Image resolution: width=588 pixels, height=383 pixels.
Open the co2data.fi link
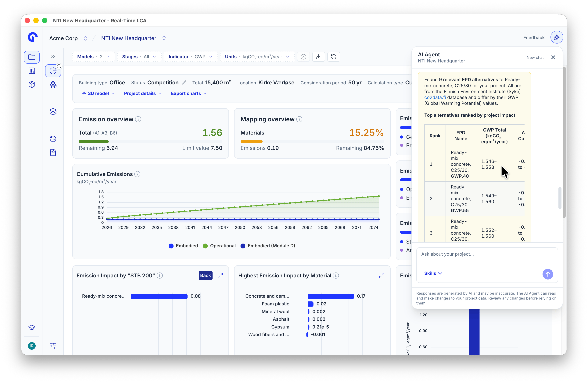coord(435,97)
